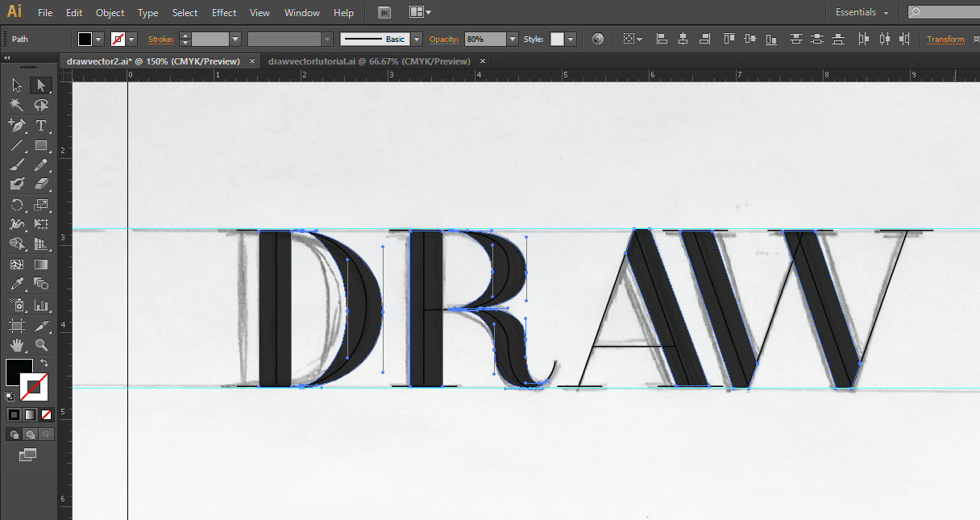Screen dimensions: 980x520
Task: Open the fill color dropdown in control bar
Action: (x=99, y=39)
